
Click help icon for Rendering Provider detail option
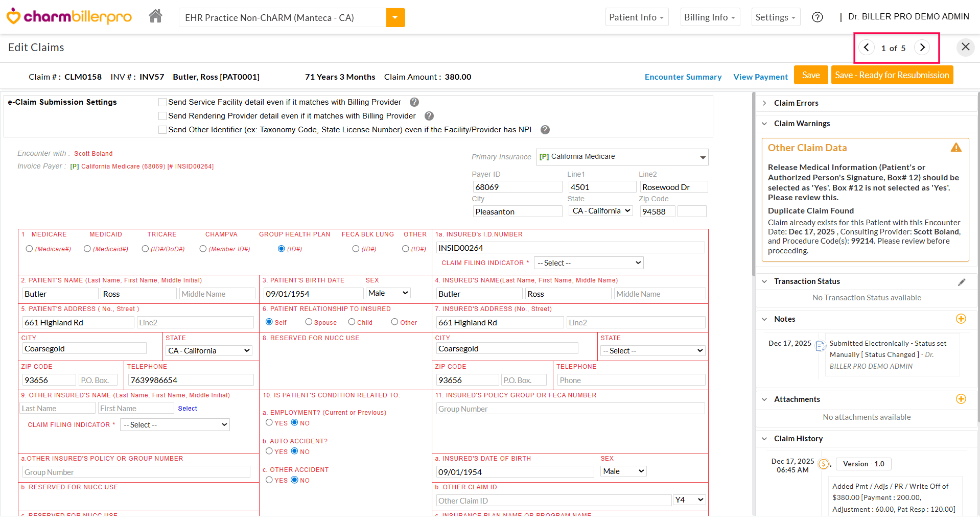(429, 116)
